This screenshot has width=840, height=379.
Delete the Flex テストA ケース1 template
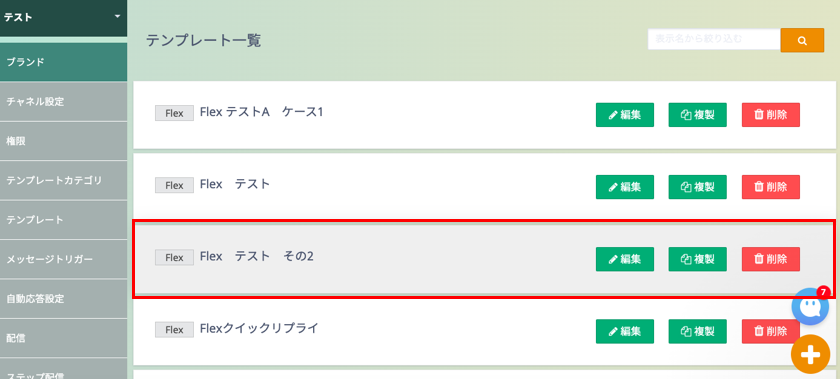770,115
